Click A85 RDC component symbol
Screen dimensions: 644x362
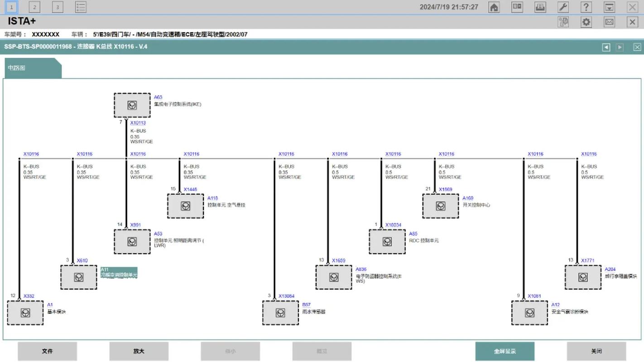[387, 242]
